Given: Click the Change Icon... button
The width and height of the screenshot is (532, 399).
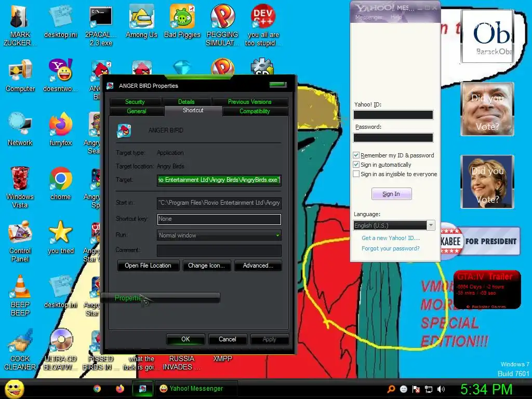Looking at the screenshot, I should (x=207, y=265).
